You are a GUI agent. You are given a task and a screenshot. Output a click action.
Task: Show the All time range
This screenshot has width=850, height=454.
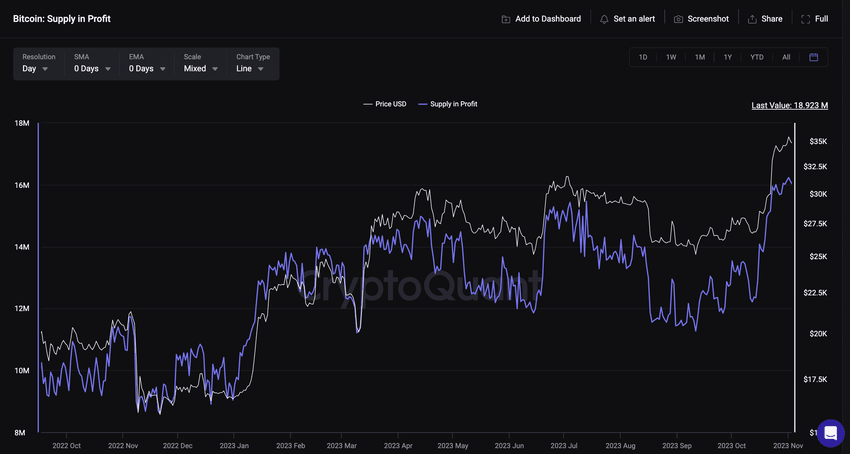click(786, 57)
